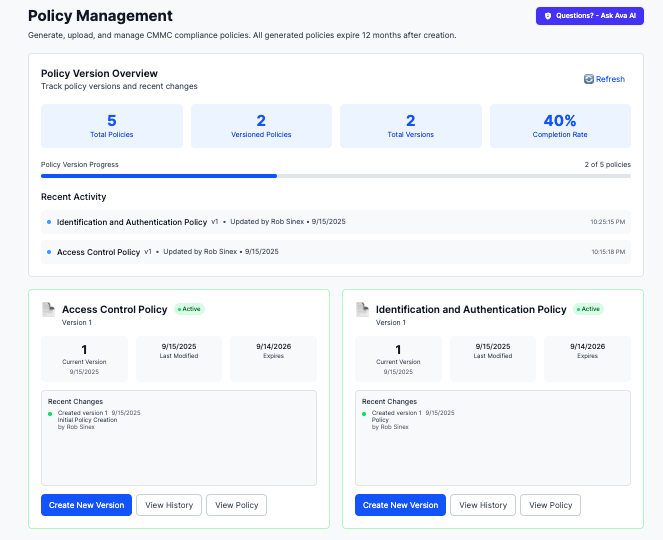Refresh the Policy Version Overview
663x540 pixels.
(604, 79)
